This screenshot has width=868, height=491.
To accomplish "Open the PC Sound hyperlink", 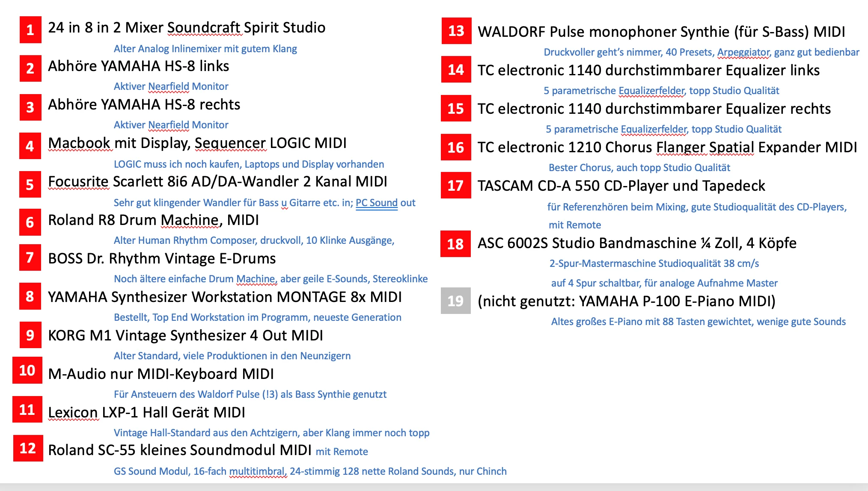I will coord(377,203).
